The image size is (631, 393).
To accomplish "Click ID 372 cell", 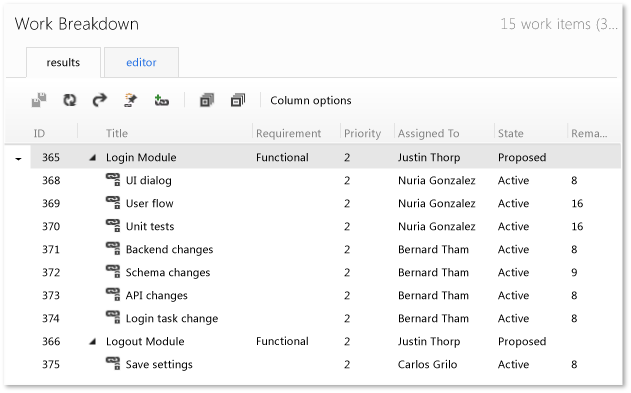I will pyautogui.click(x=51, y=272).
